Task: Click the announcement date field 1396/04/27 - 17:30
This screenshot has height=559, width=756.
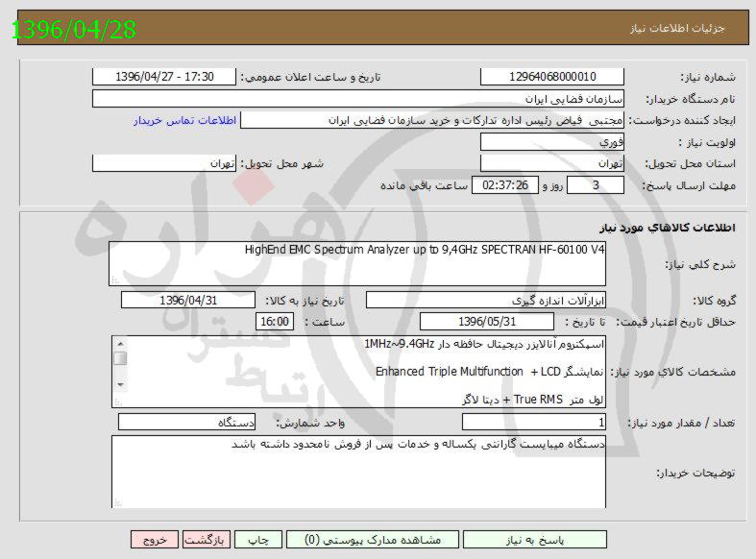Action: coord(164,77)
